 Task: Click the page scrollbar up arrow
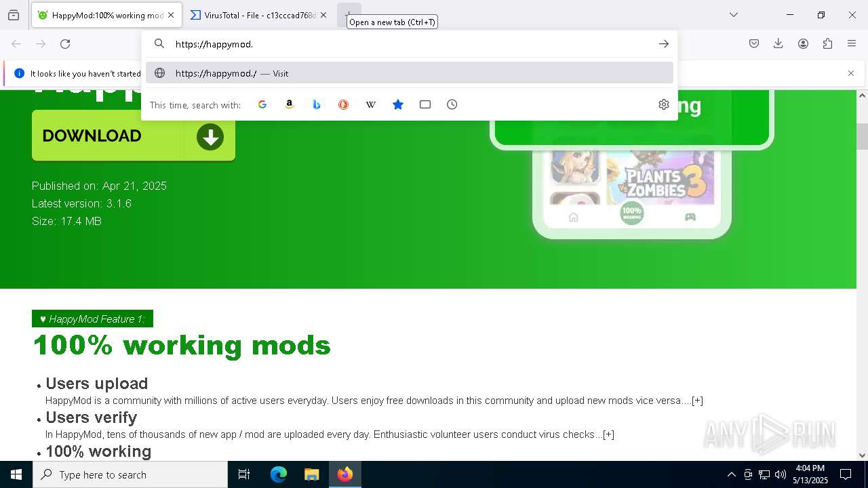[862, 96]
